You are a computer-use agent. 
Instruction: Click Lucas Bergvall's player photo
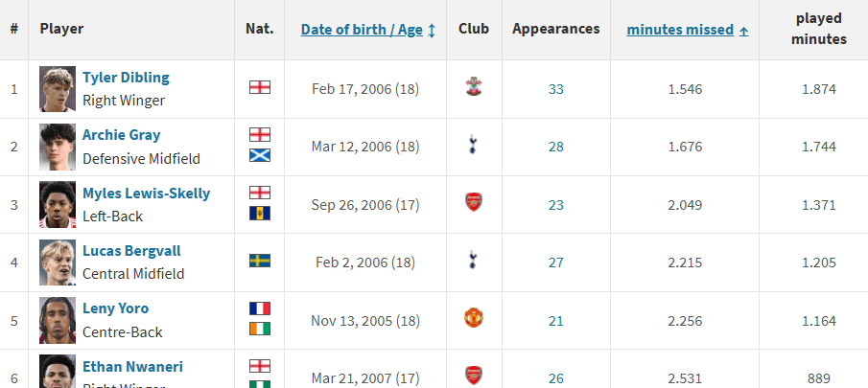point(58,262)
